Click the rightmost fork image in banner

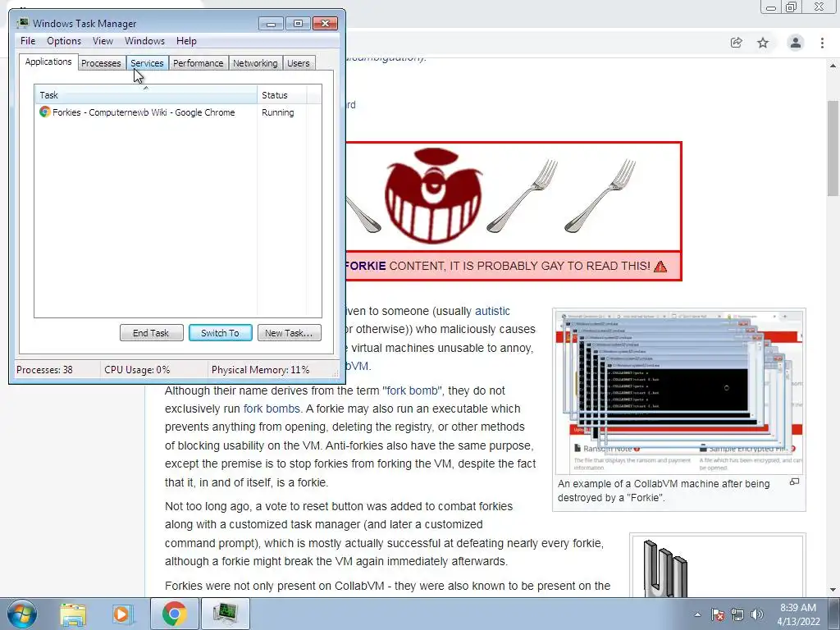[x=600, y=195]
